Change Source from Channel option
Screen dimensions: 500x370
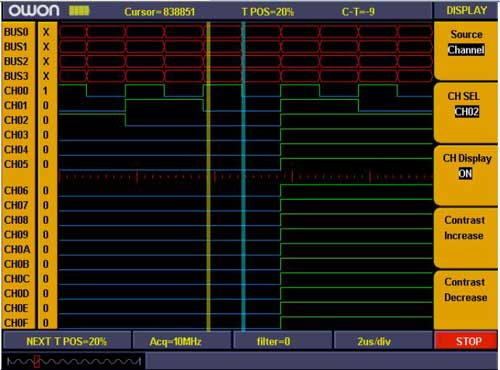click(466, 50)
